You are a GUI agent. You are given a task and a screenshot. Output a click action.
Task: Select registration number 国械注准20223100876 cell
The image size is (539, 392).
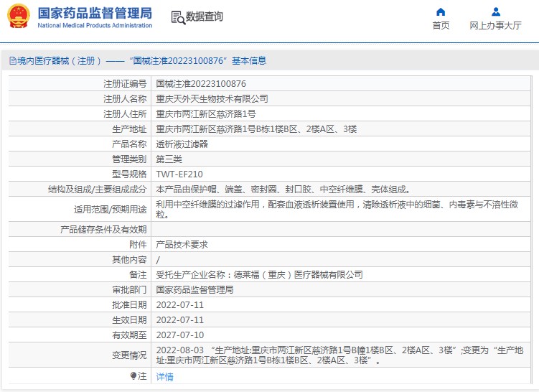coord(201,83)
